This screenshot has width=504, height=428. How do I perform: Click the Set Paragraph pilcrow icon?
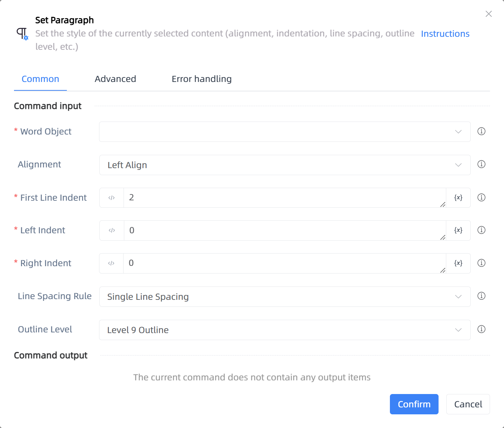tap(22, 34)
